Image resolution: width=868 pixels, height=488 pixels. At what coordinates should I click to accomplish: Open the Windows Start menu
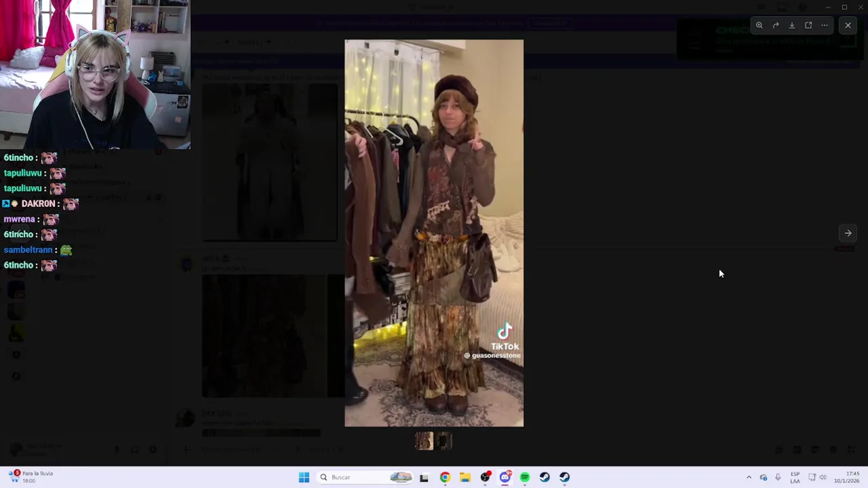[x=304, y=477]
